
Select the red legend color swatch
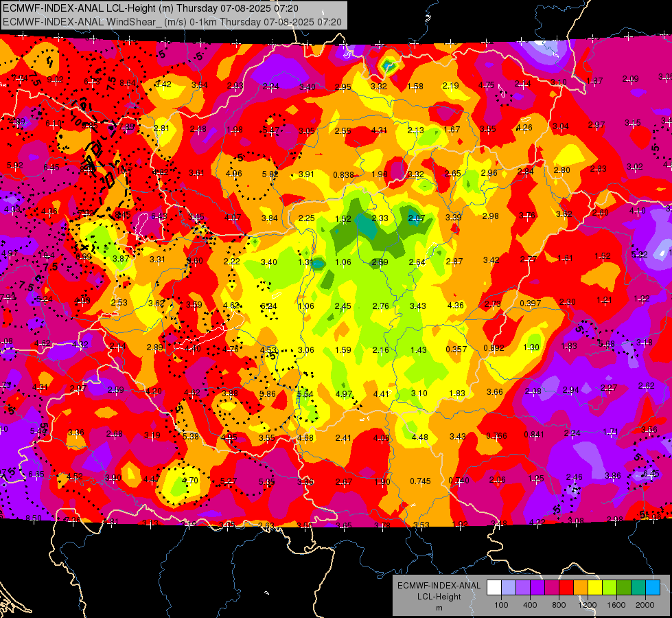tap(566, 587)
